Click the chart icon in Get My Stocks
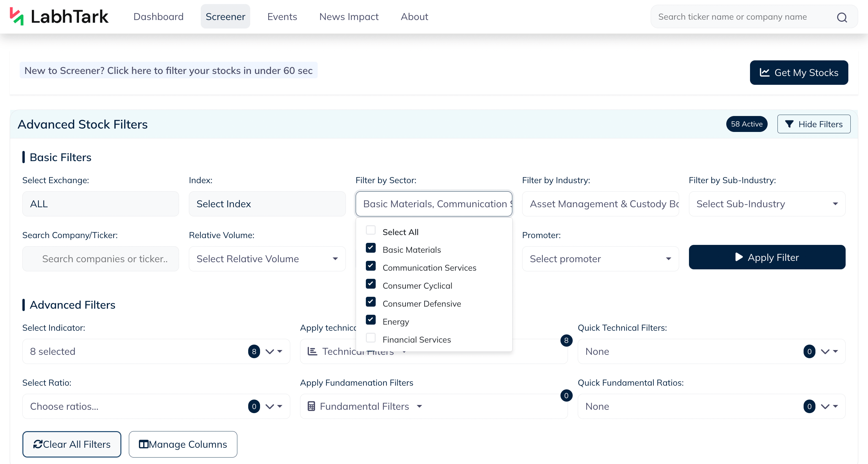 [765, 72]
